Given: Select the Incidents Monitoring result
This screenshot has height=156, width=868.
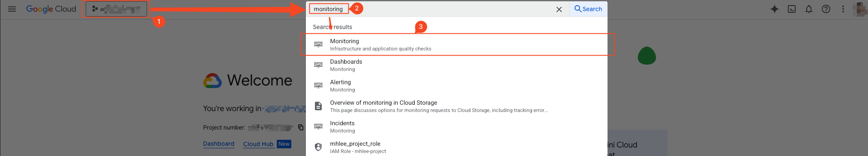Looking at the screenshot, I should (x=457, y=127).
